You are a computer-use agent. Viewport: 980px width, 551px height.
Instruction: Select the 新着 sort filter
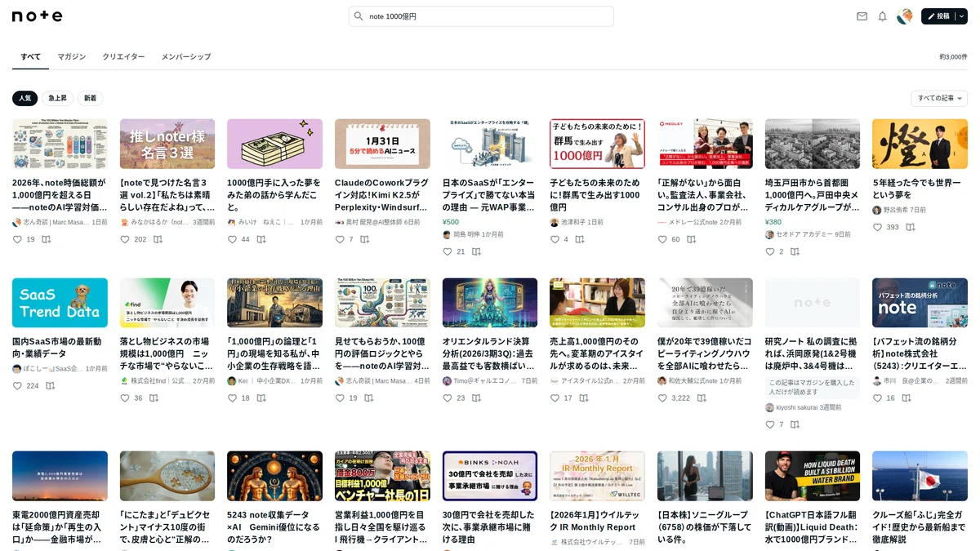pyautogui.click(x=90, y=98)
